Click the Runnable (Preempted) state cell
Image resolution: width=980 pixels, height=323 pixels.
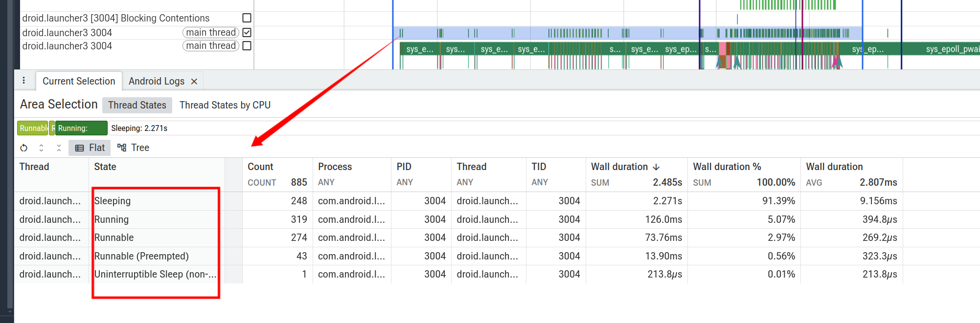pyautogui.click(x=157, y=256)
